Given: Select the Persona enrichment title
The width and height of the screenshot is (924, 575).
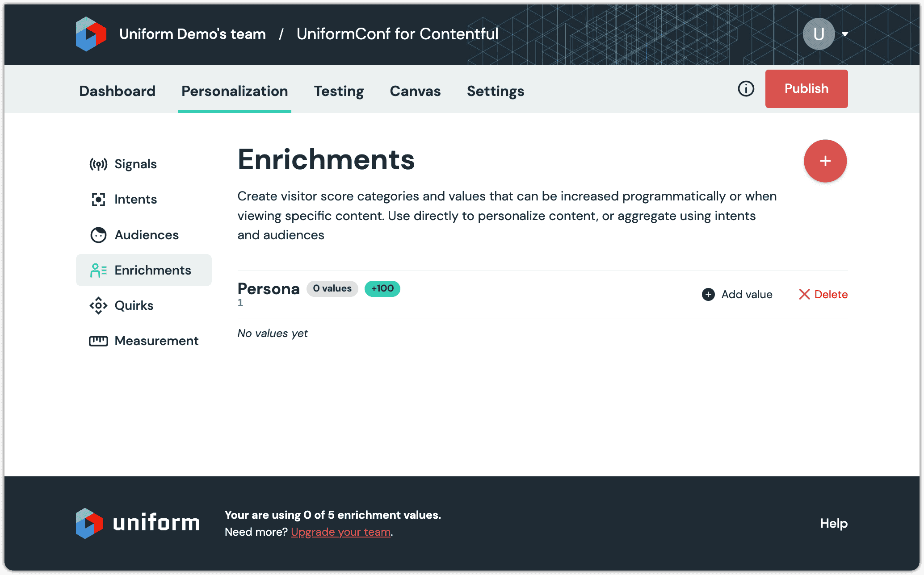Looking at the screenshot, I should (x=268, y=289).
